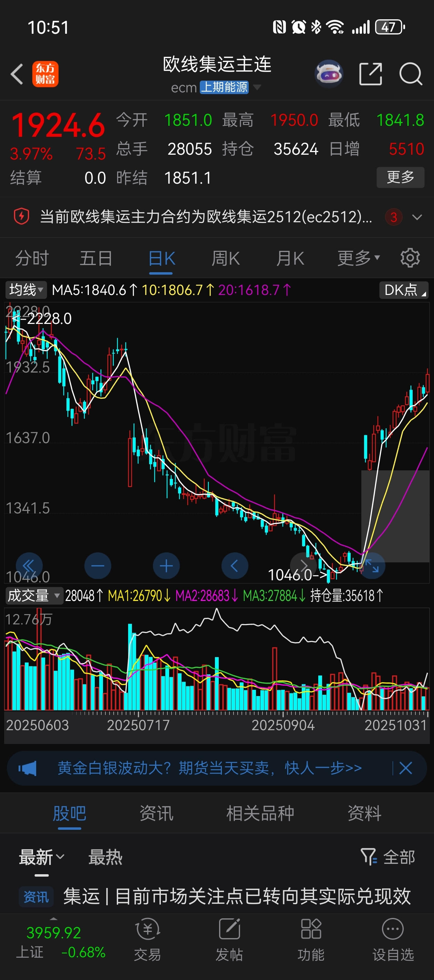This screenshot has height=980, width=434.
Task: Tap the 昨结 1851.1 value
Action: [x=187, y=178]
